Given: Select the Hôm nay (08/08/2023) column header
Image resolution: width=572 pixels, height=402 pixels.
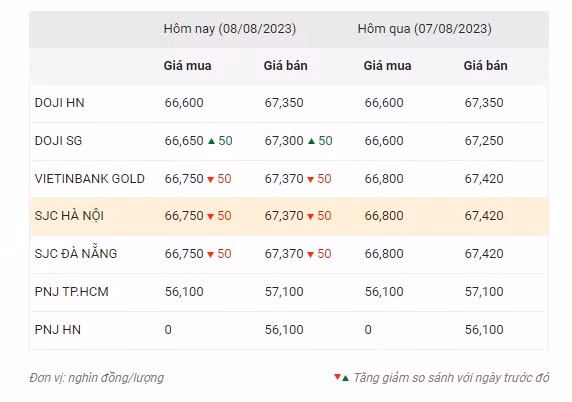Looking at the screenshot, I should pyautogui.click(x=230, y=29).
